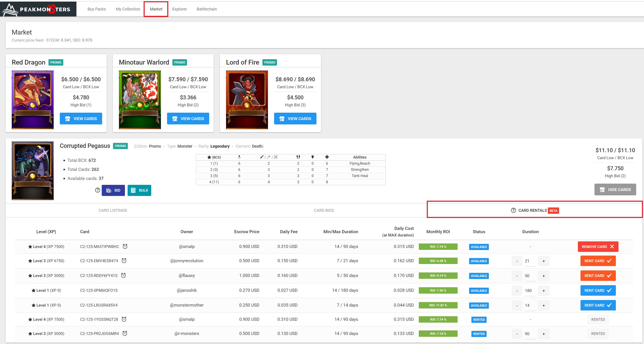Screen dimensions: 644x344
Task: Click clock icon for card C2-125-RDDY6FY41S
Action: pos(123,276)
